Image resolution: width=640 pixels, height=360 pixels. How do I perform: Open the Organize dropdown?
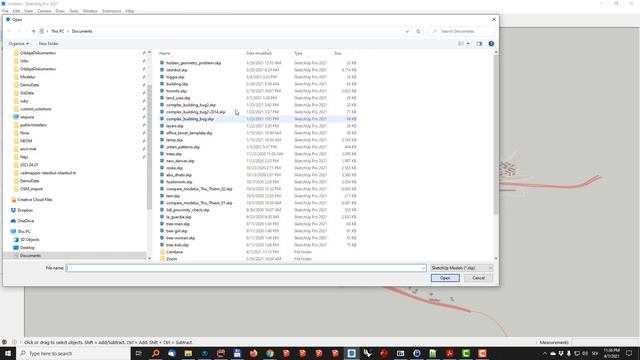tap(18, 44)
